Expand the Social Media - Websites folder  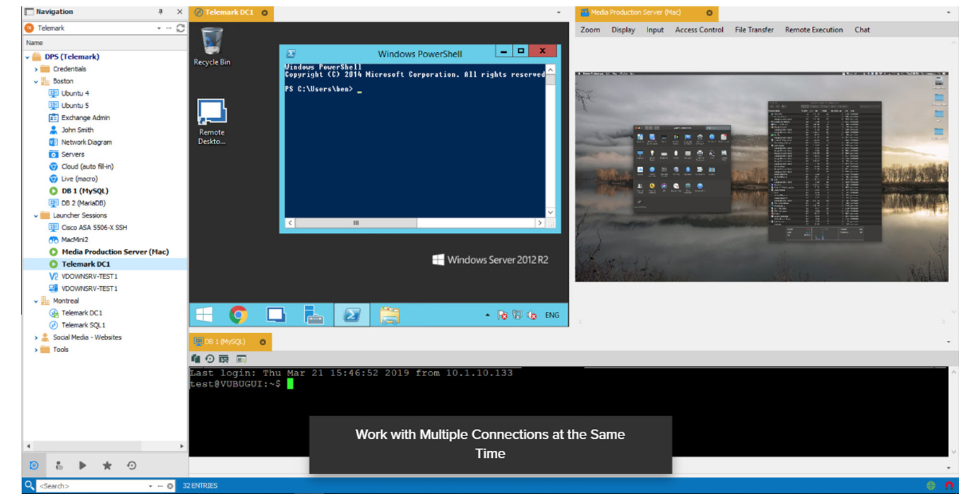tap(36, 337)
